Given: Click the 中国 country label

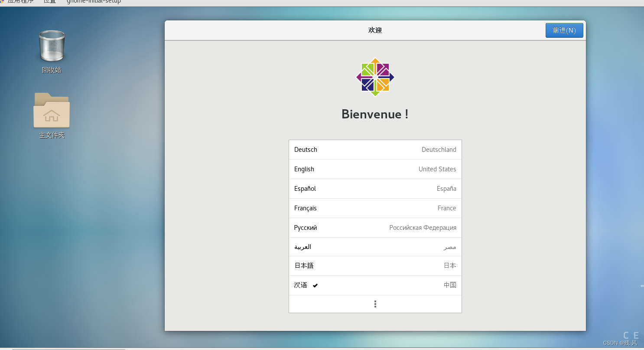Looking at the screenshot, I should pos(450,285).
